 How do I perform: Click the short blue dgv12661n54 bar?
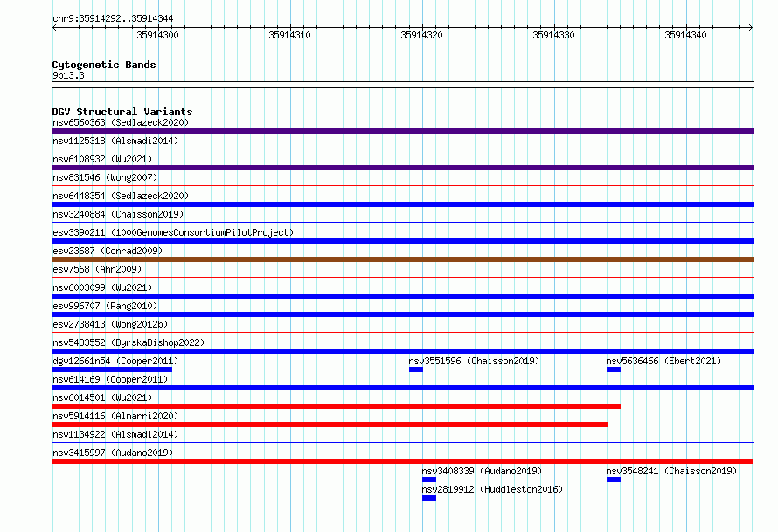coord(112,370)
